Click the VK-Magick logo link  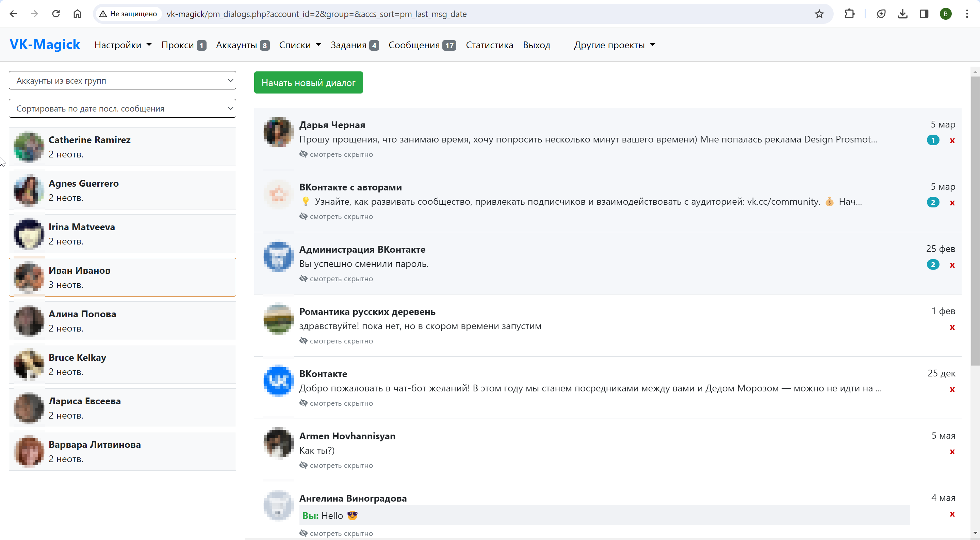[45, 45]
